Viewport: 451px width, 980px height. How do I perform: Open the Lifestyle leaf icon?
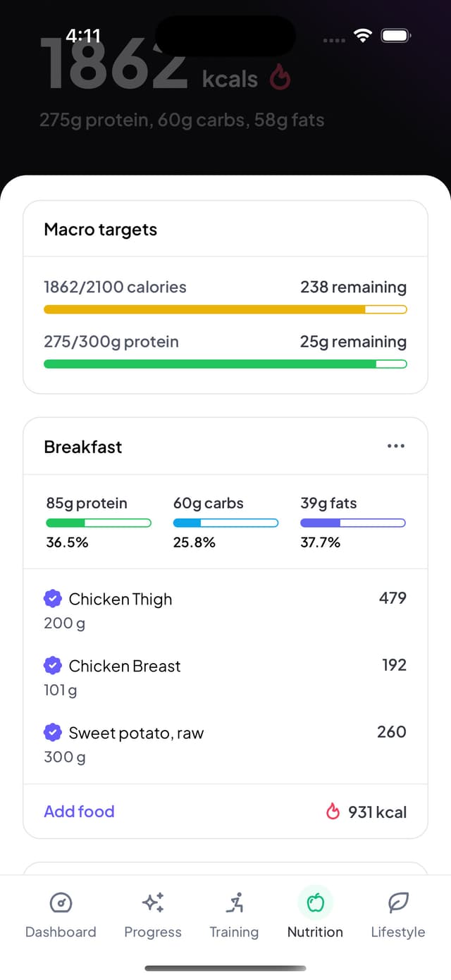(398, 902)
